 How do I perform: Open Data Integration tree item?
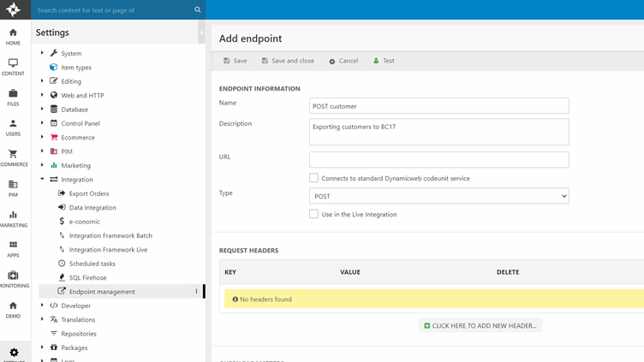coord(92,207)
